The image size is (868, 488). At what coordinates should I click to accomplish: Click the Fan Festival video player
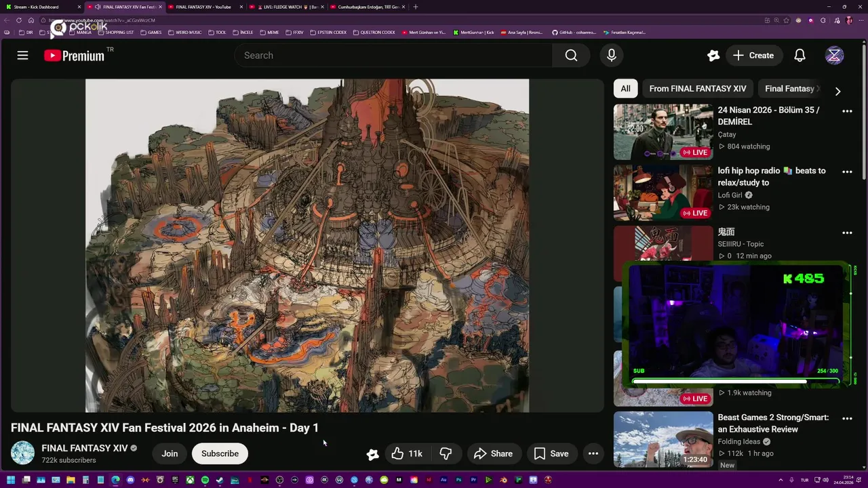pyautogui.click(x=307, y=245)
